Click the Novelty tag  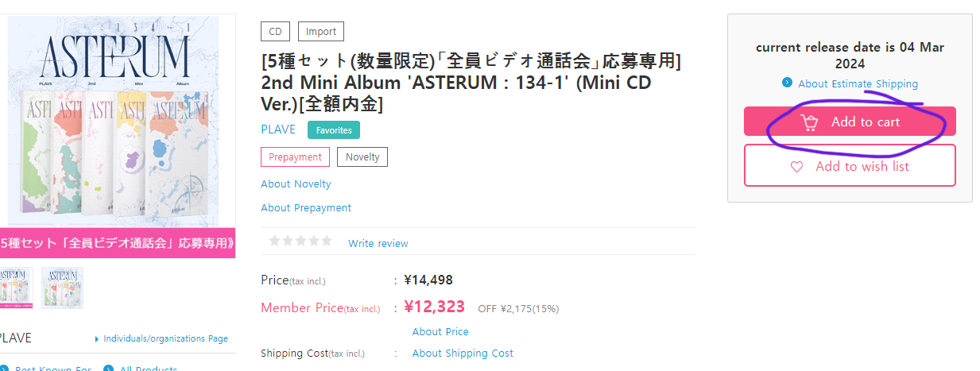(x=362, y=157)
